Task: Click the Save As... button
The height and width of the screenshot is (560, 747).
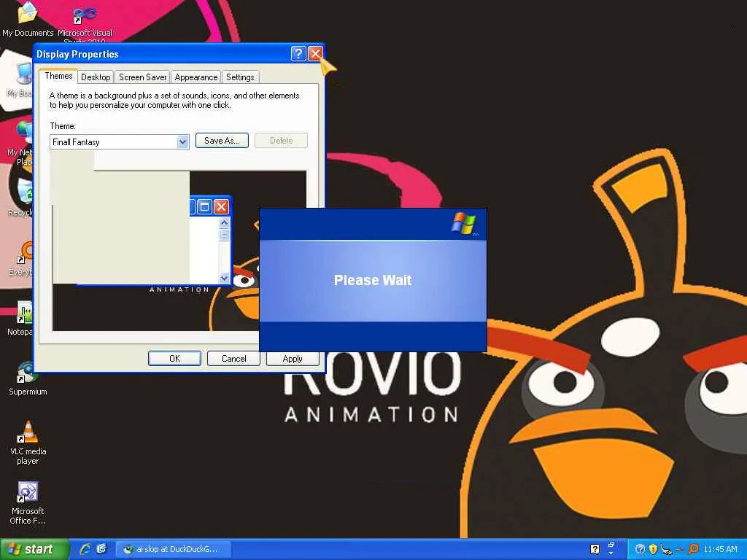Action: click(222, 141)
